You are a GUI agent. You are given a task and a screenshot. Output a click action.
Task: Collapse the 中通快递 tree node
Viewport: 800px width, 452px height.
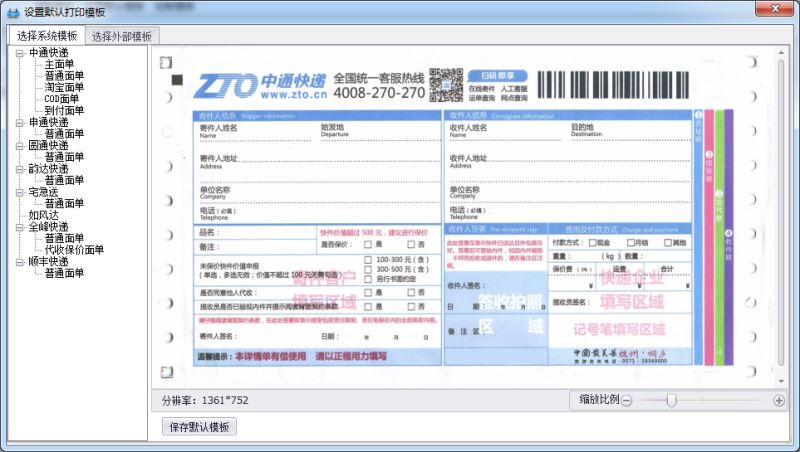coord(19,53)
